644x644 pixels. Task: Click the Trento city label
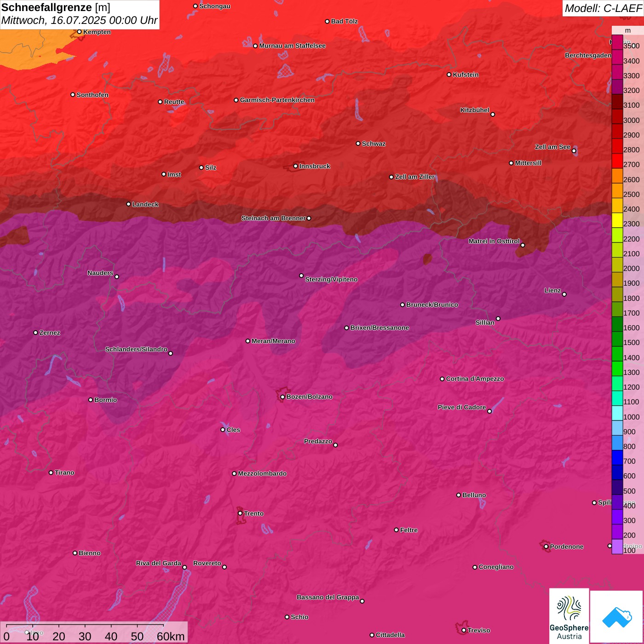click(254, 513)
